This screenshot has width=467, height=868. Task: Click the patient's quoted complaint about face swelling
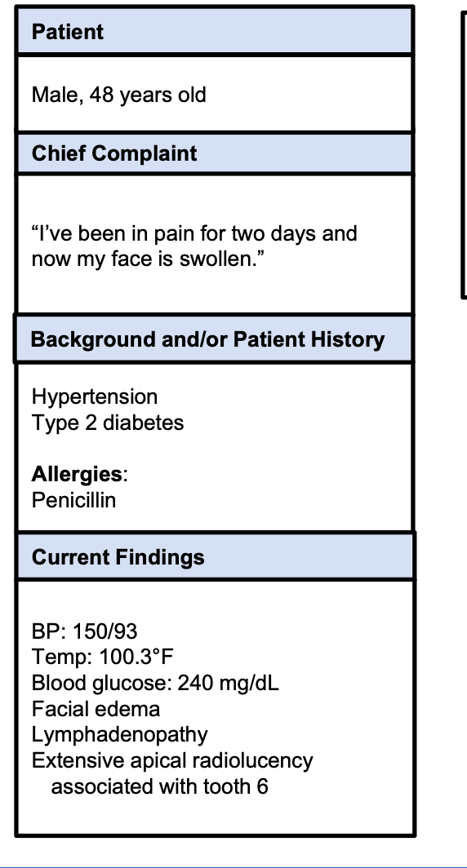pyautogui.click(x=194, y=246)
